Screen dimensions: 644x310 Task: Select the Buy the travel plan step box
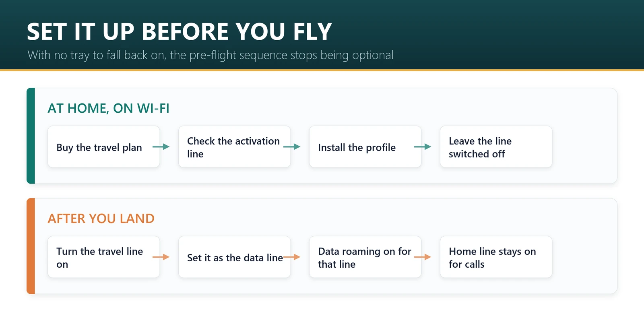pos(104,147)
